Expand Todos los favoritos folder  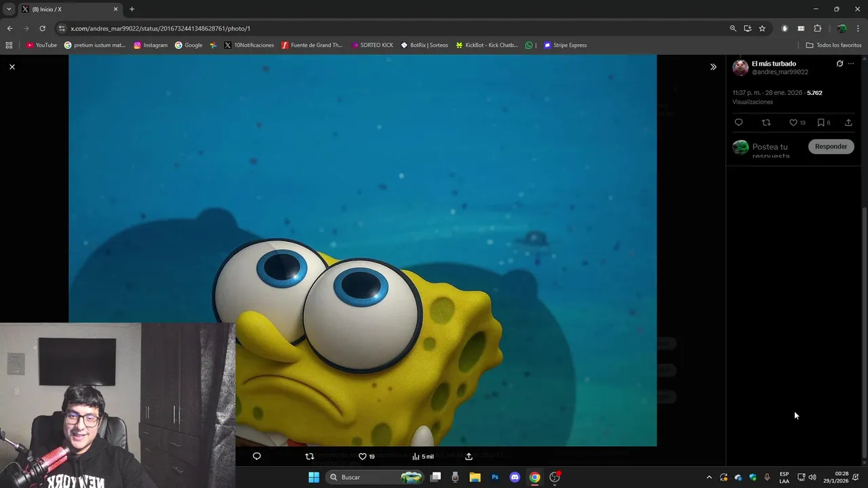click(833, 45)
